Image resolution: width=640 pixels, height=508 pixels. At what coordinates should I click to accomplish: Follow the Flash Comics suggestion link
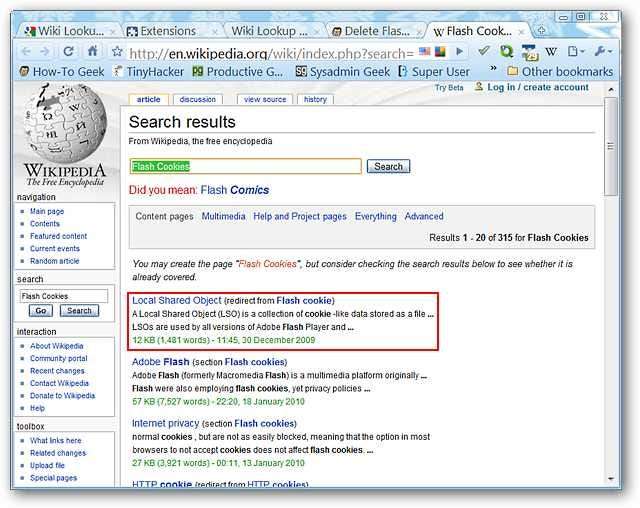click(x=235, y=190)
